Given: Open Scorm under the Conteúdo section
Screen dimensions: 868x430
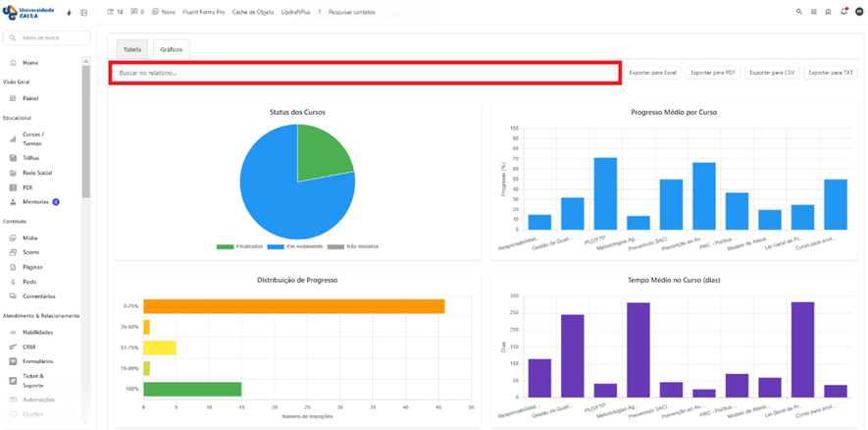Looking at the screenshot, I should (x=30, y=252).
